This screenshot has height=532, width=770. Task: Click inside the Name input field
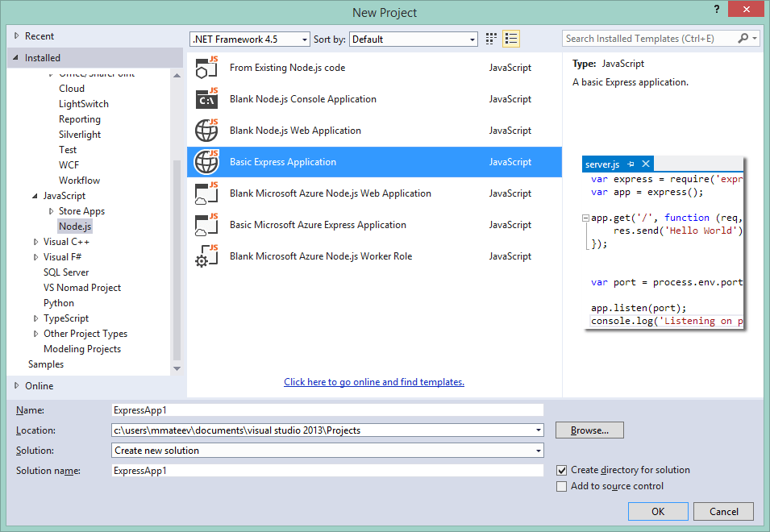[323, 409]
